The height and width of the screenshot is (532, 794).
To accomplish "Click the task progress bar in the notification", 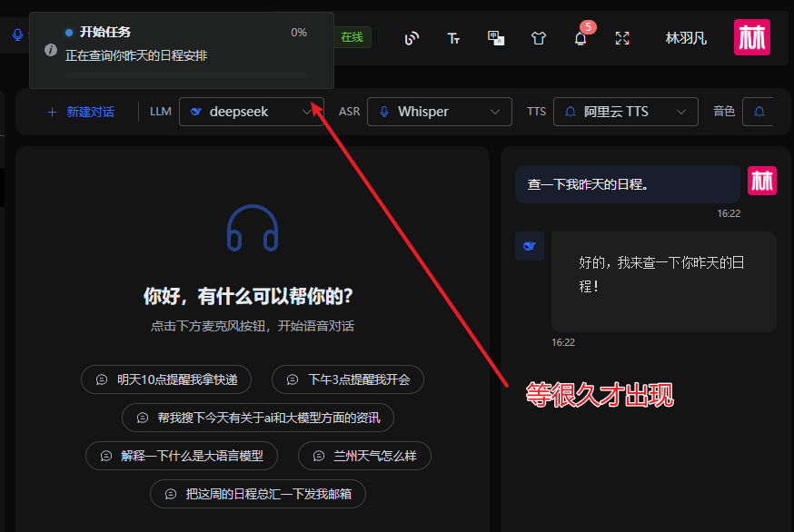I will pyautogui.click(x=186, y=75).
